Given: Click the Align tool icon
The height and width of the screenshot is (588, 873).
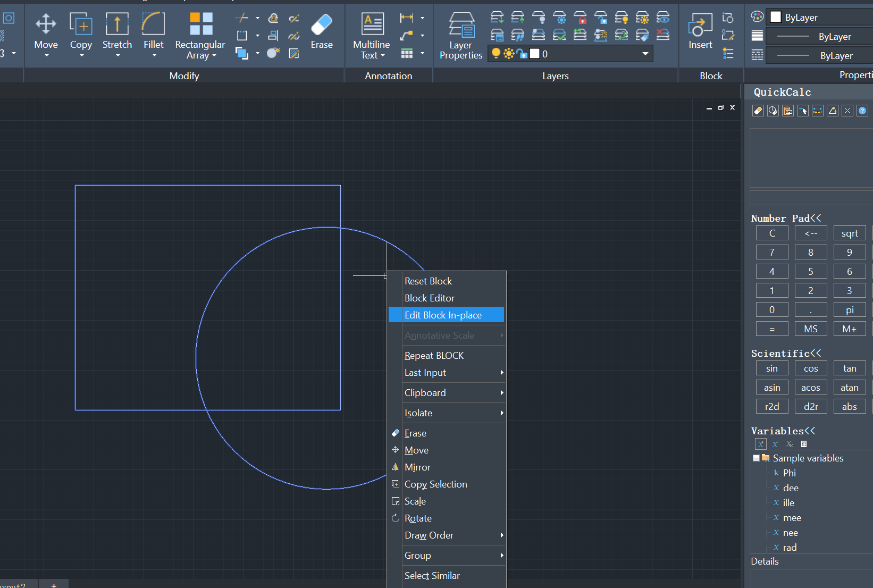Looking at the screenshot, I should (x=273, y=36).
